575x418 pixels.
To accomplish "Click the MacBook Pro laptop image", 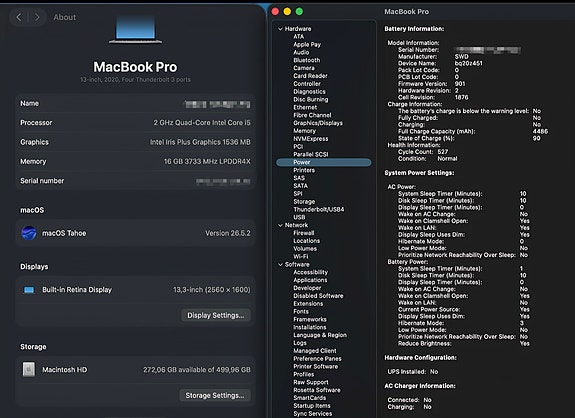I will tap(135, 29).
